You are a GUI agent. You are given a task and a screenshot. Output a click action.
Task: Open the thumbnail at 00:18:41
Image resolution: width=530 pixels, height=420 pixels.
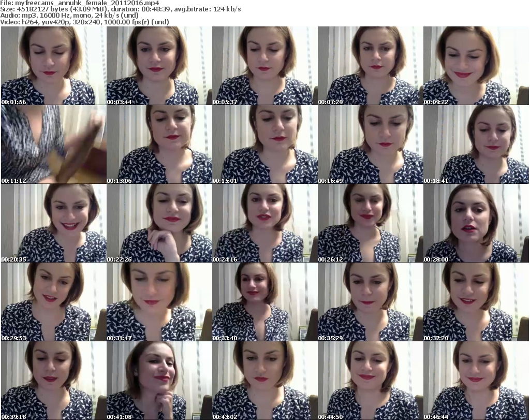click(476, 144)
